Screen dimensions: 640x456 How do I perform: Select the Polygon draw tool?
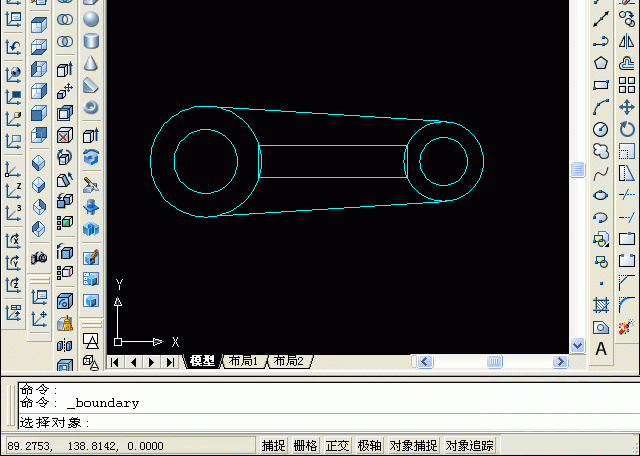pos(601,63)
